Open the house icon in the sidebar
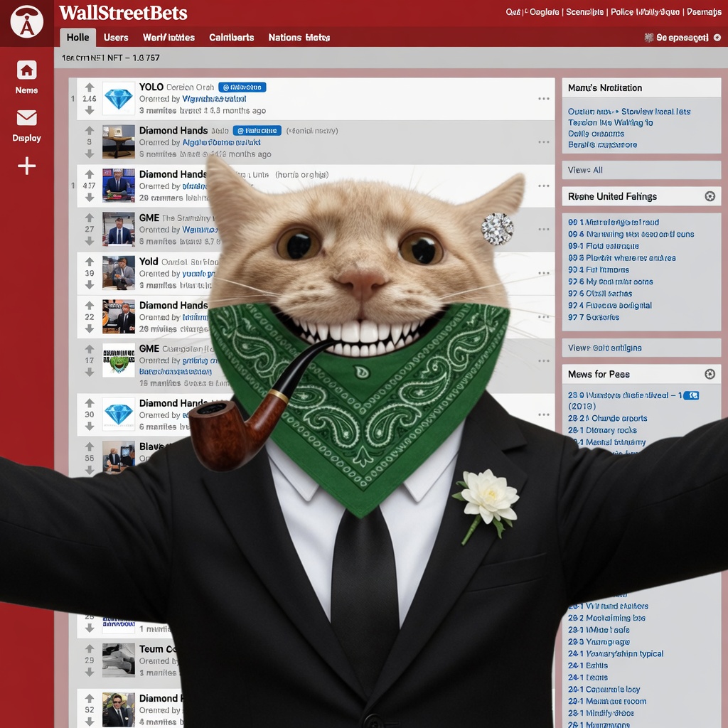Viewport: 728px width, 728px height. 27,70
